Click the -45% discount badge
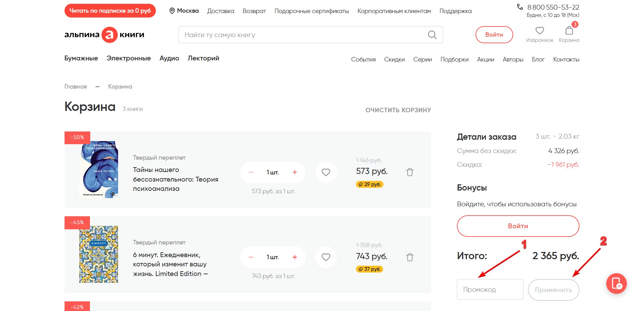 coord(77,222)
